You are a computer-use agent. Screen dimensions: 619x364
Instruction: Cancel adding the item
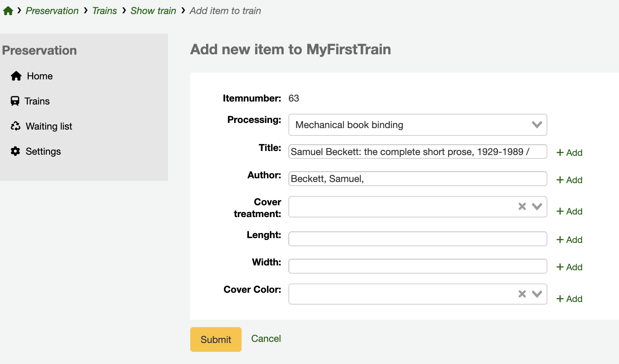[266, 339]
